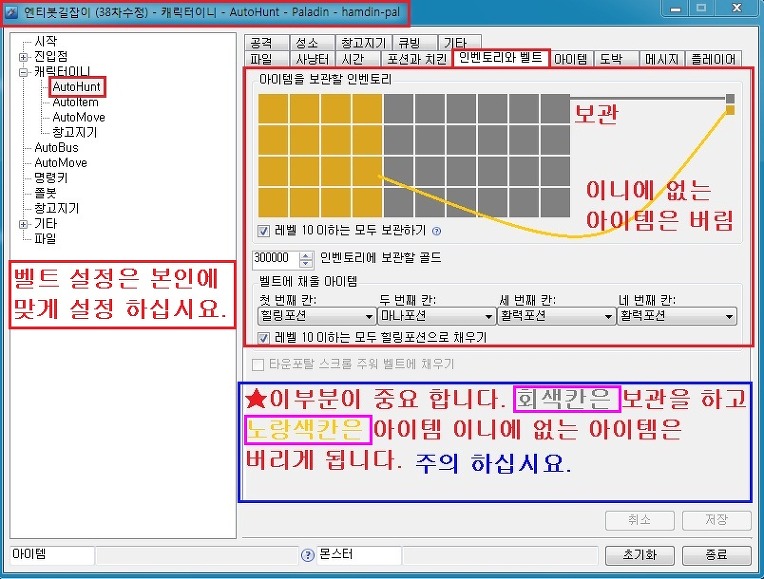Select AutoItem in the tree
764x579 pixels.
click(x=76, y=102)
